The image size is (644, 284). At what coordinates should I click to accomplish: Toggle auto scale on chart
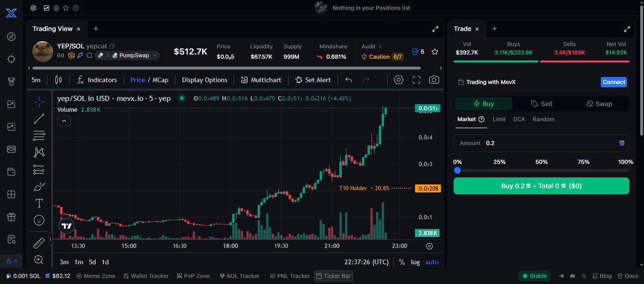[431, 262]
